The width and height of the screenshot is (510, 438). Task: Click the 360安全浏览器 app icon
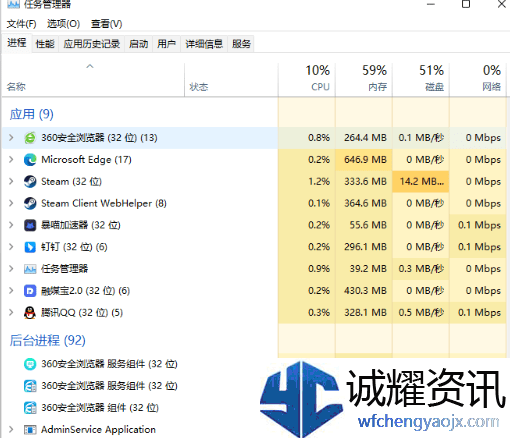point(30,138)
